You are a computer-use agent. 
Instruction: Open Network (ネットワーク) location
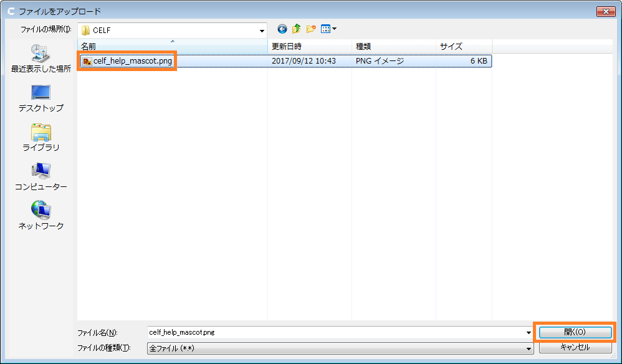[x=41, y=215]
